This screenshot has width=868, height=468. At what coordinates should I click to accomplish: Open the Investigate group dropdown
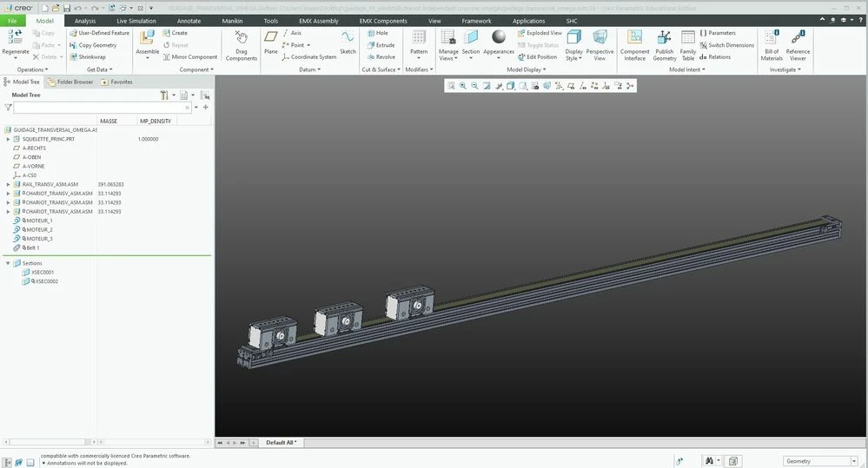click(785, 69)
